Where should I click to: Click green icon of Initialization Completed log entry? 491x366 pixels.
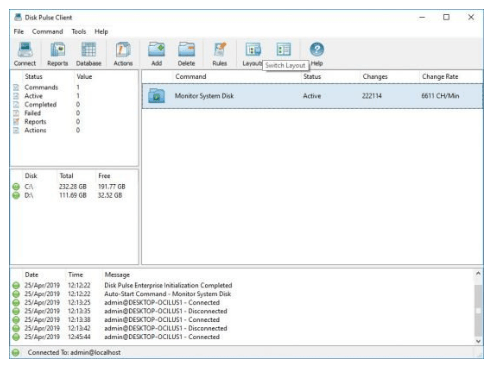point(16,285)
